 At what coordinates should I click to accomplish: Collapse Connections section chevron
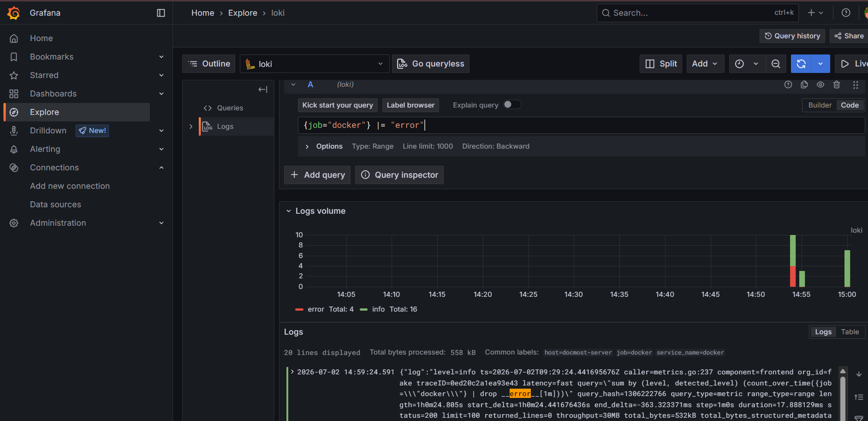coord(161,168)
